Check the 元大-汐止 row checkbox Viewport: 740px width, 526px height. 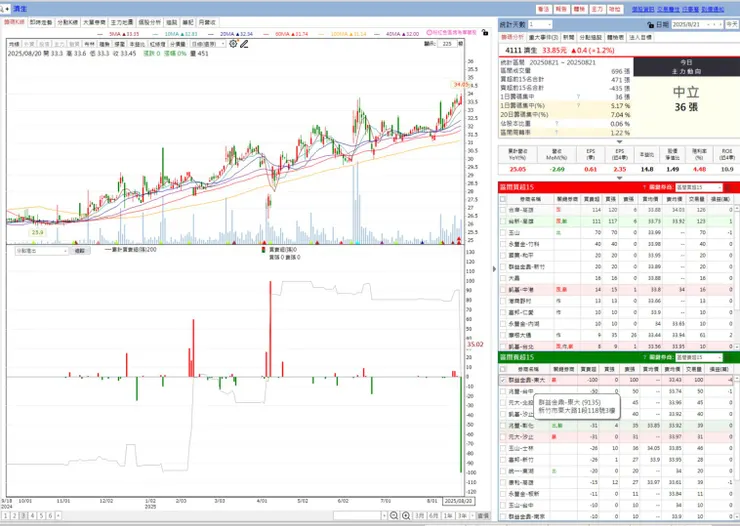[503, 437]
